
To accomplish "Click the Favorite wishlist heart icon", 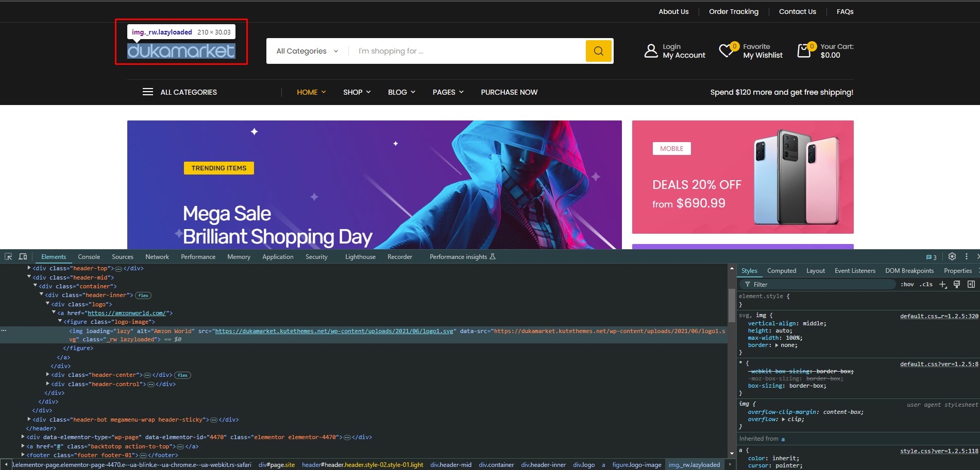I will 726,50.
